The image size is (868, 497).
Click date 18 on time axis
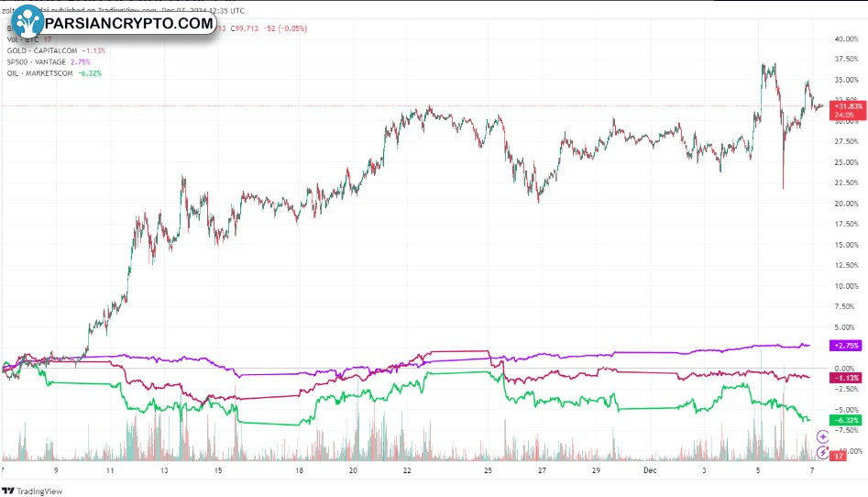[299, 470]
